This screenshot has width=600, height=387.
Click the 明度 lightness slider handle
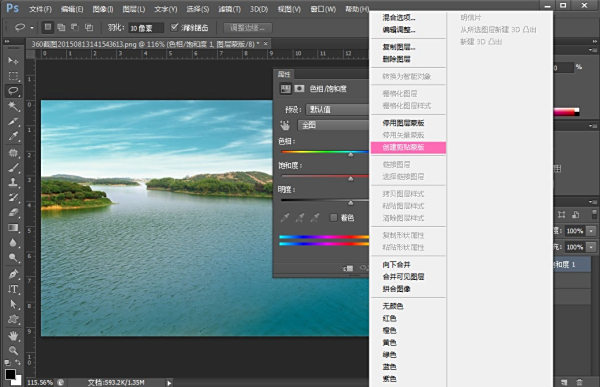click(x=351, y=202)
